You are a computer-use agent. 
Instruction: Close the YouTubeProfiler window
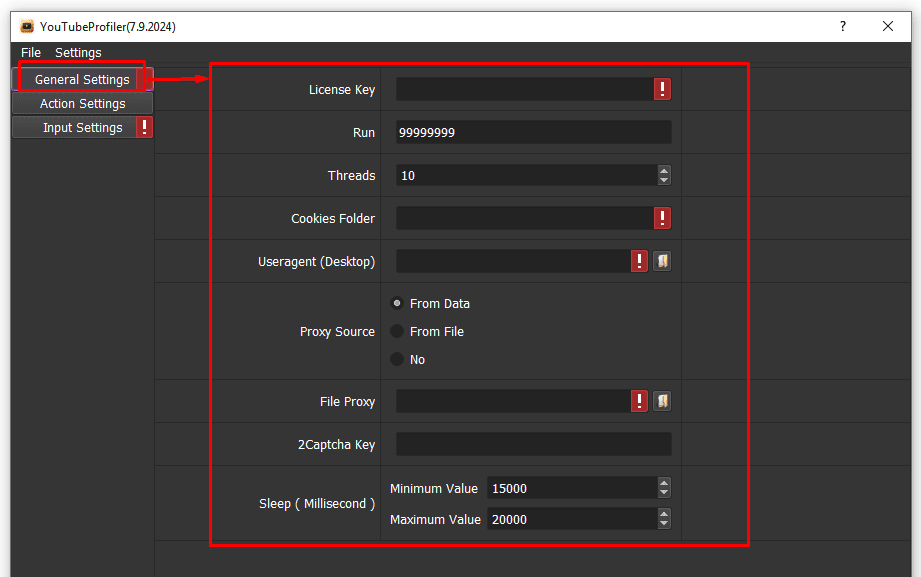888,26
